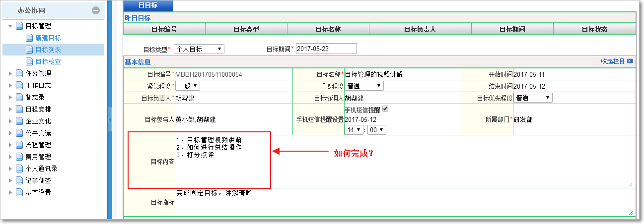Click the 收起栏目 link
Viewport: 644px width, 224px height.
[x=612, y=61]
